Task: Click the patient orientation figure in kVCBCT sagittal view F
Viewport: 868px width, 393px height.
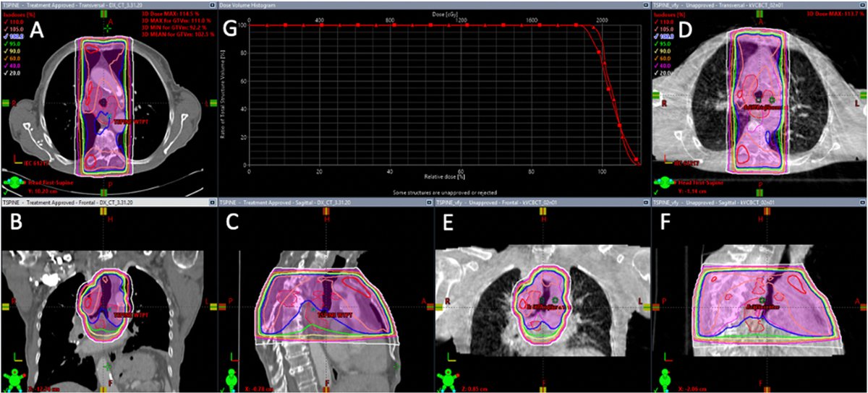Action: (x=664, y=380)
